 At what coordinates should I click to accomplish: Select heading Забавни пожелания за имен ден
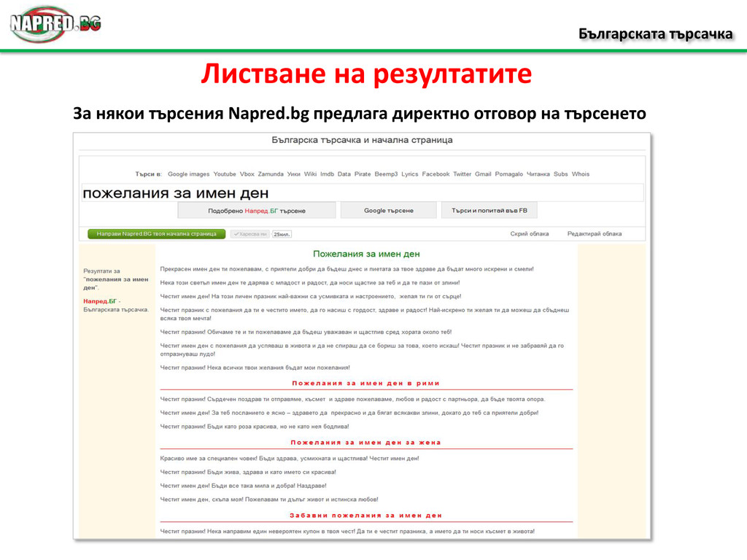[366, 516]
